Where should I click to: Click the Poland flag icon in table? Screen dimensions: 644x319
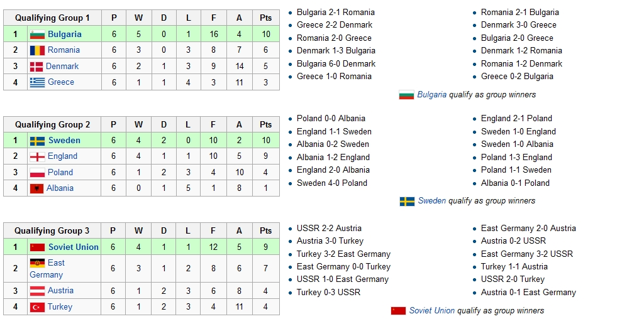click(37, 173)
